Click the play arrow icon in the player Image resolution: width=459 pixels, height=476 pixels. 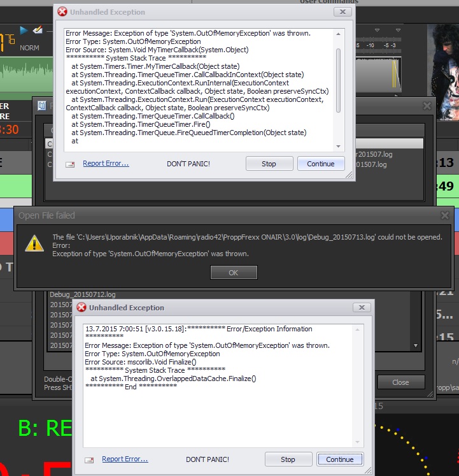point(24,30)
